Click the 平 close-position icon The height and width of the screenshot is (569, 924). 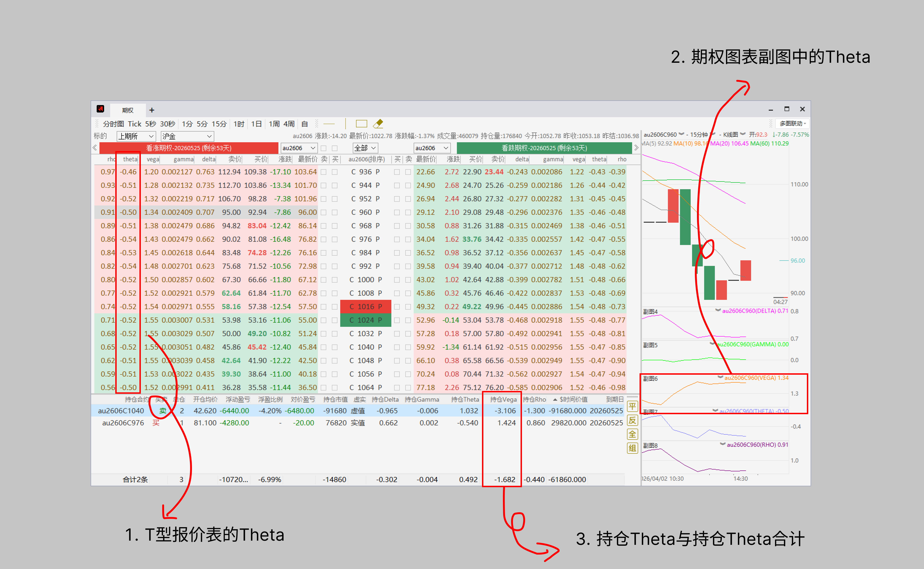[x=632, y=407]
